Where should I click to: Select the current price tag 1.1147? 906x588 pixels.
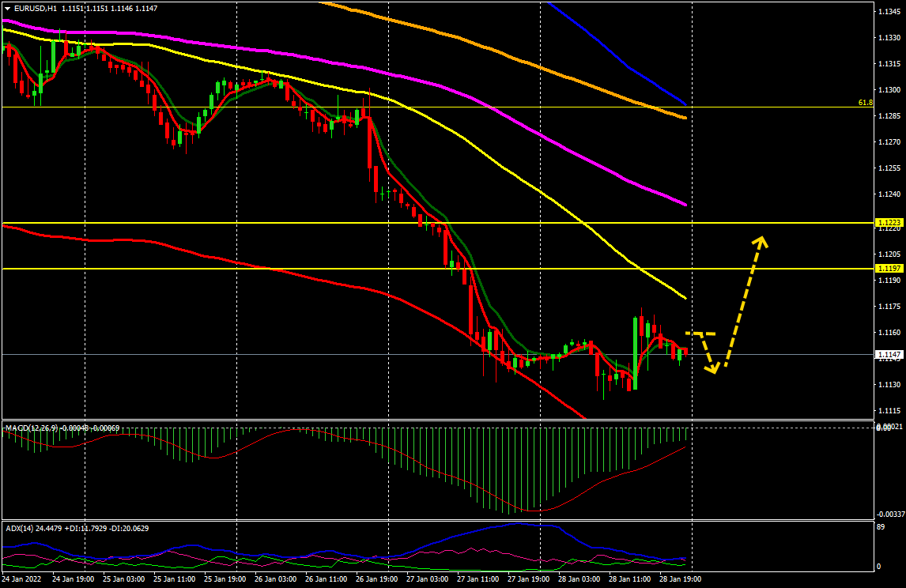889,355
